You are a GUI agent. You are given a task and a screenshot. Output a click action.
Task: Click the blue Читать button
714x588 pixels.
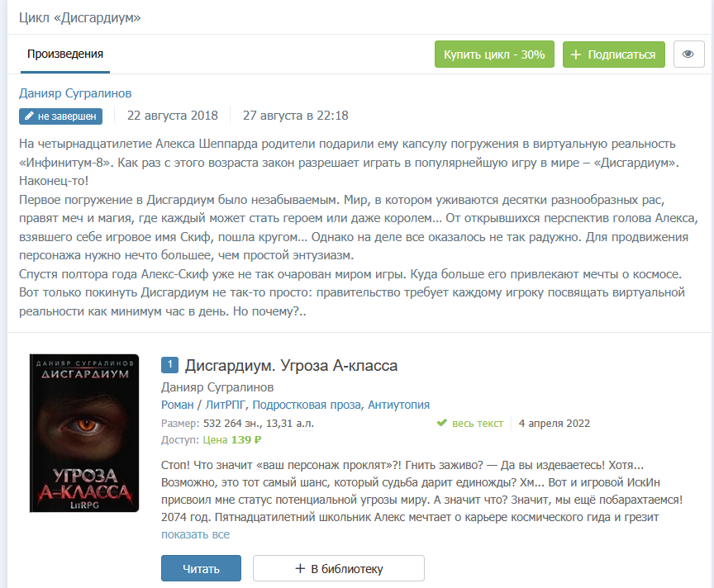click(201, 568)
